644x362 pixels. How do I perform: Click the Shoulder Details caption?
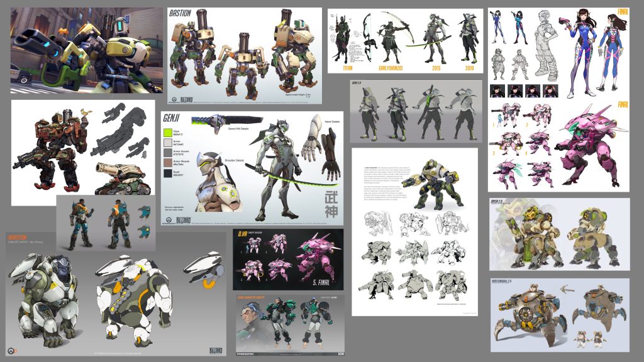click(234, 160)
